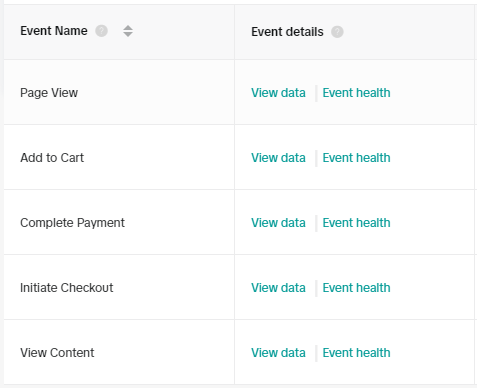Image resolution: width=477 pixels, height=388 pixels.
Task: Check Event health for Initiate Checkout
Action: pyautogui.click(x=356, y=288)
